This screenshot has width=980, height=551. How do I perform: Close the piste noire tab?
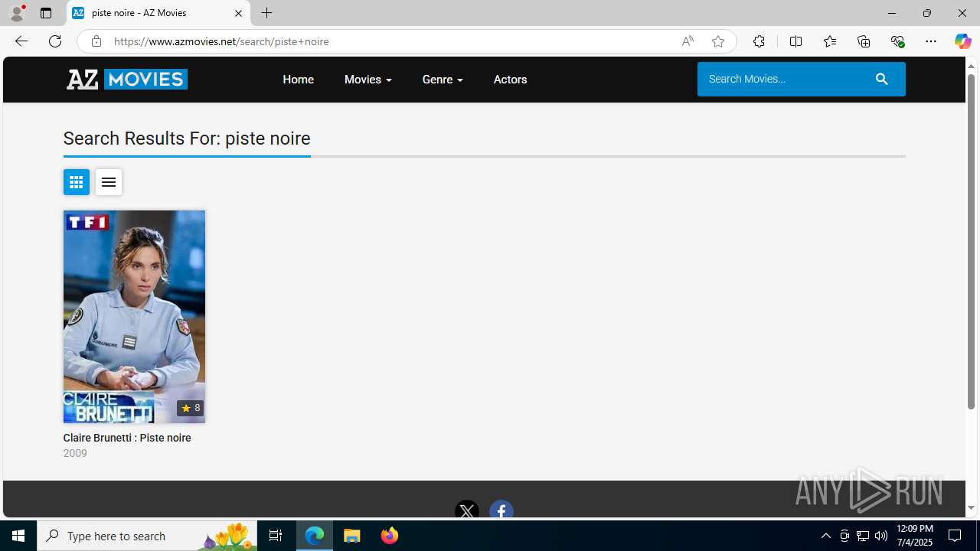tap(238, 13)
